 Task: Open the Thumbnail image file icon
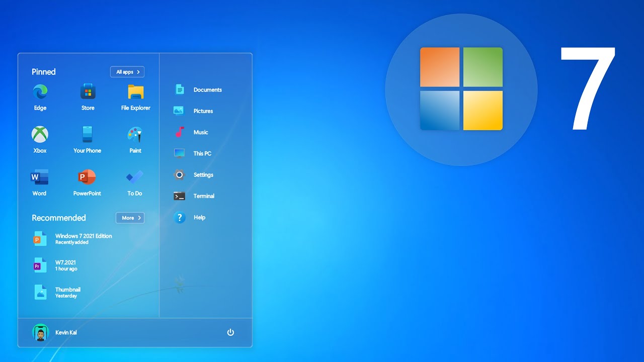[40, 292]
